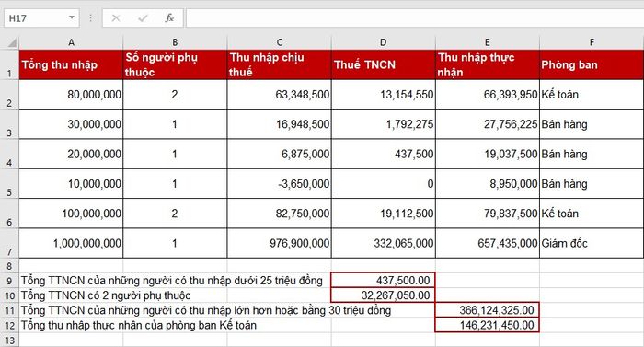
Task: Select column F header
Action: tap(592, 42)
